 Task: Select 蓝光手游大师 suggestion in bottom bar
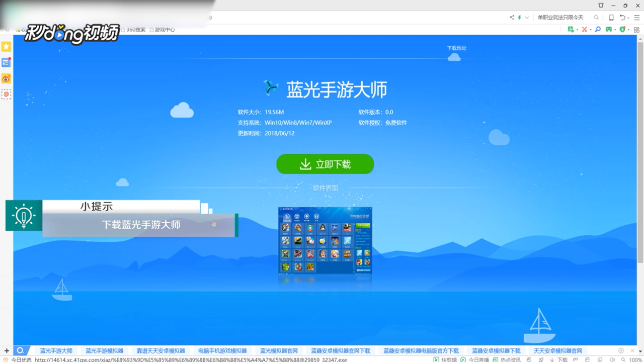[56, 350]
